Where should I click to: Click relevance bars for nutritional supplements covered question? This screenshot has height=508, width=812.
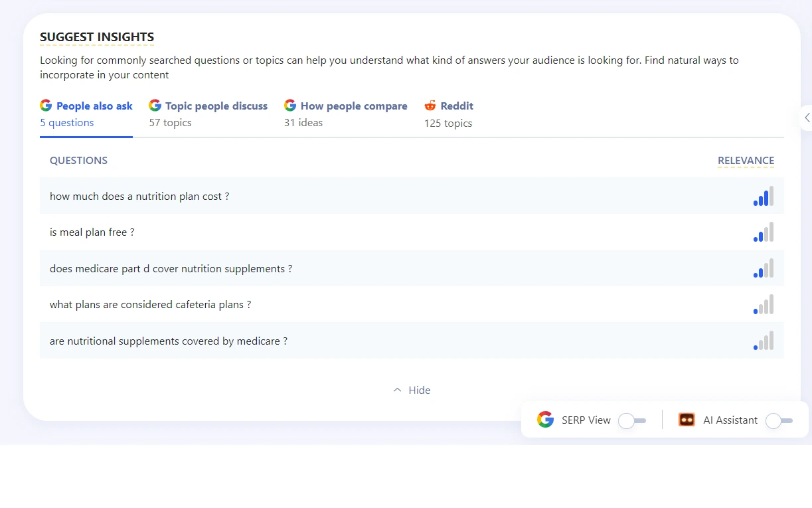pos(763,341)
